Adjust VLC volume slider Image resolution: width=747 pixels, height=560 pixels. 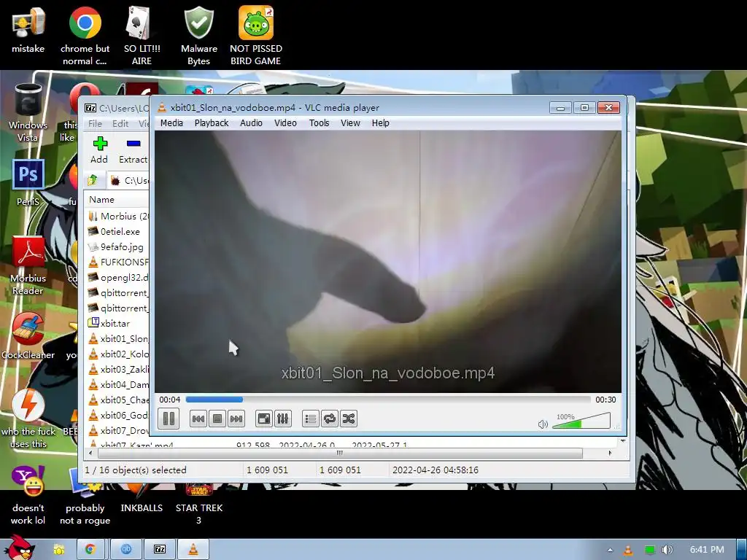(x=581, y=421)
